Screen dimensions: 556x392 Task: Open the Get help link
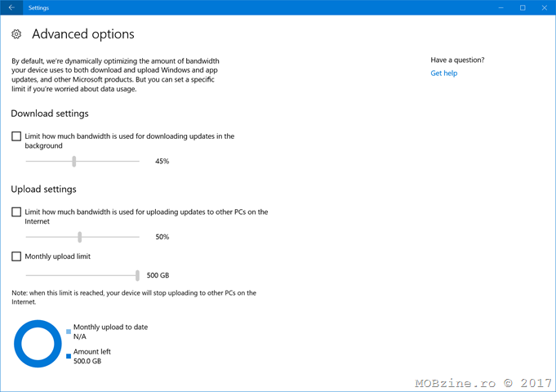pyautogui.click(x=443, y=73)
